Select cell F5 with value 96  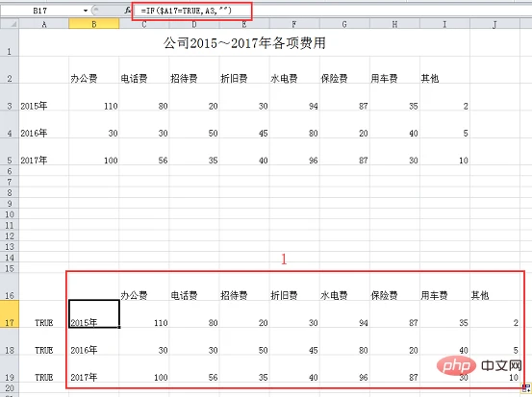(294, 152)
